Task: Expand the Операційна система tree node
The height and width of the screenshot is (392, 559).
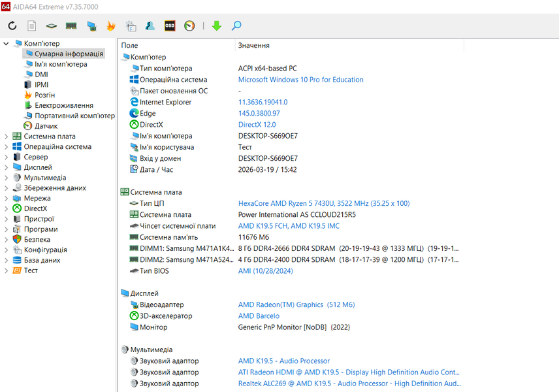Action: 6,146
